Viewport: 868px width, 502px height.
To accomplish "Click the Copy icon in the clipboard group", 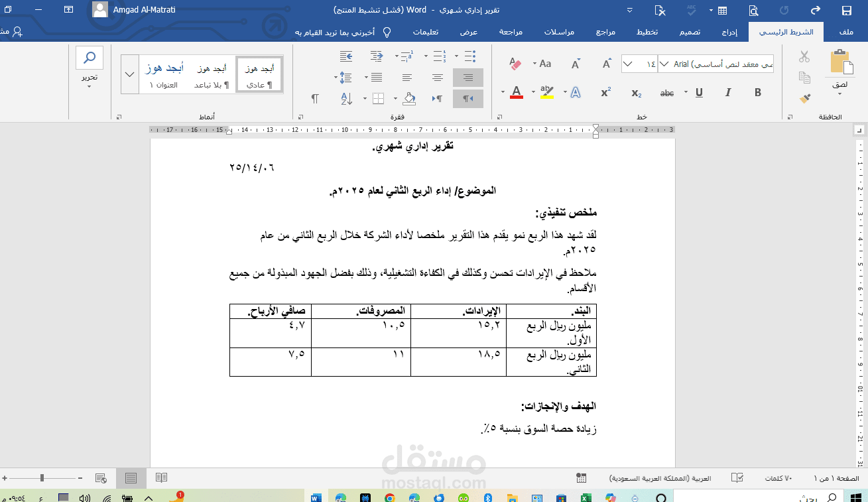I will pos(804,78).
